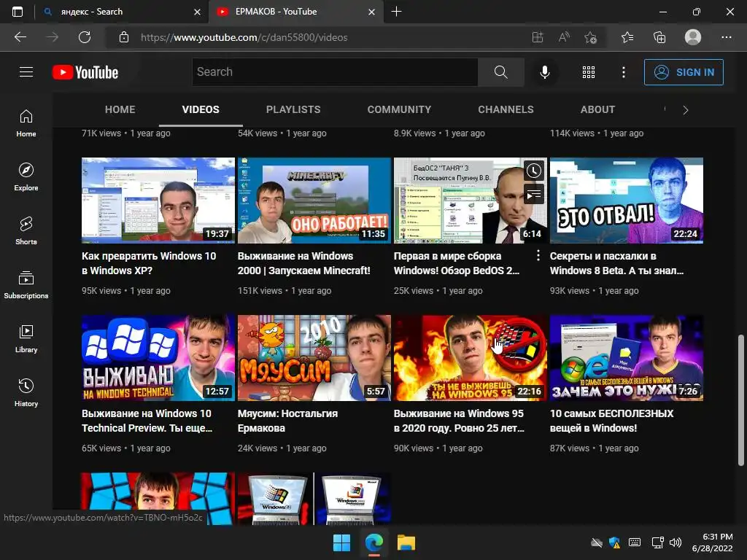Add this page to favorites
This screenshot has width=747, height=560.
point(590,37)
